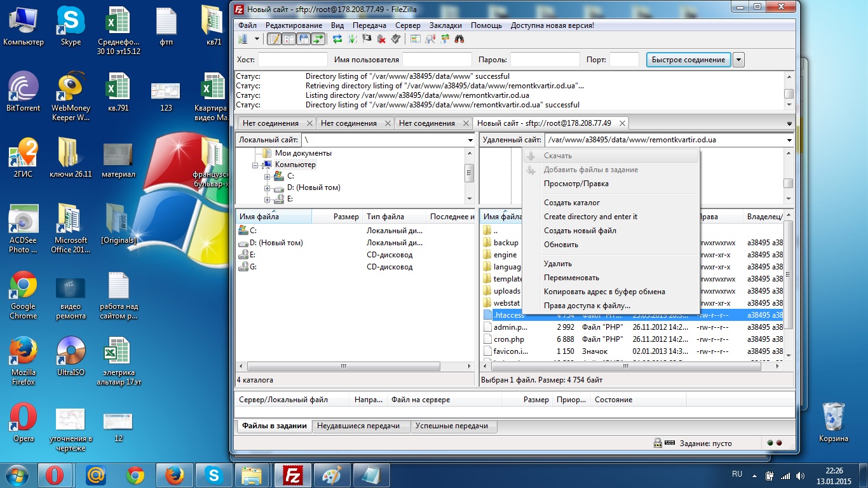Open the quick connect history dropdown arrow

pos(738,60)
